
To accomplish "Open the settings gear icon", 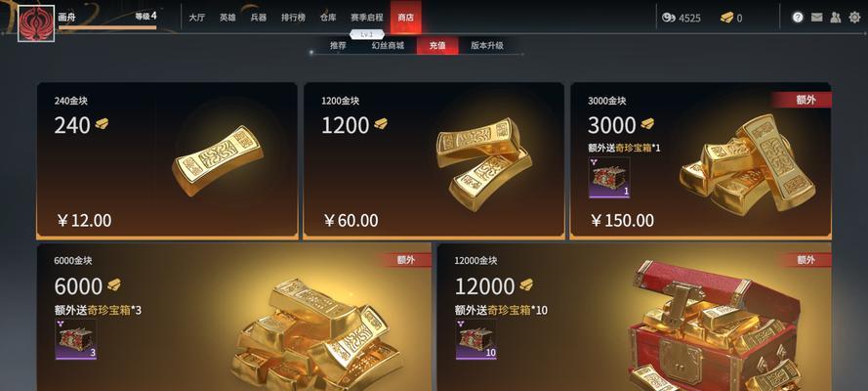I will (x=854, y=18).
